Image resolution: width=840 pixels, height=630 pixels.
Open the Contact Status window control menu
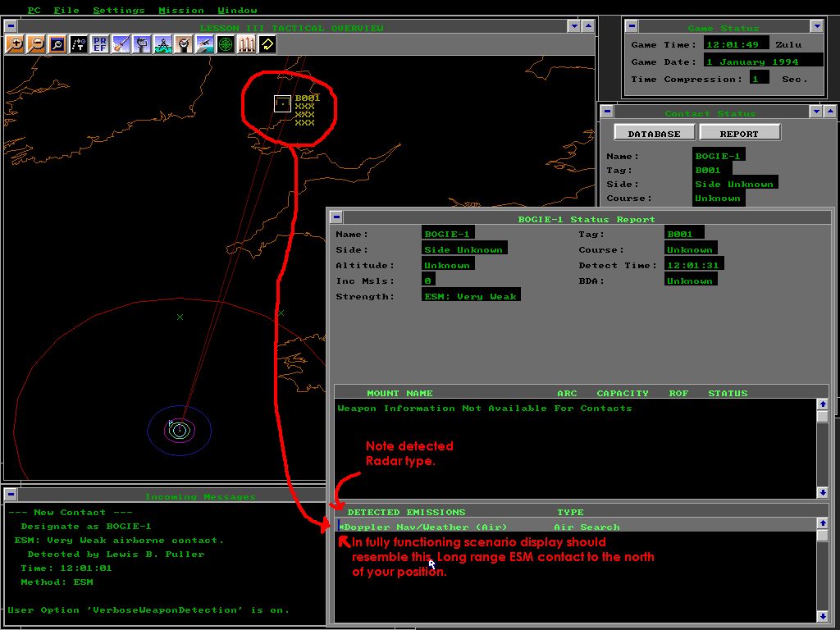point(607,112)
